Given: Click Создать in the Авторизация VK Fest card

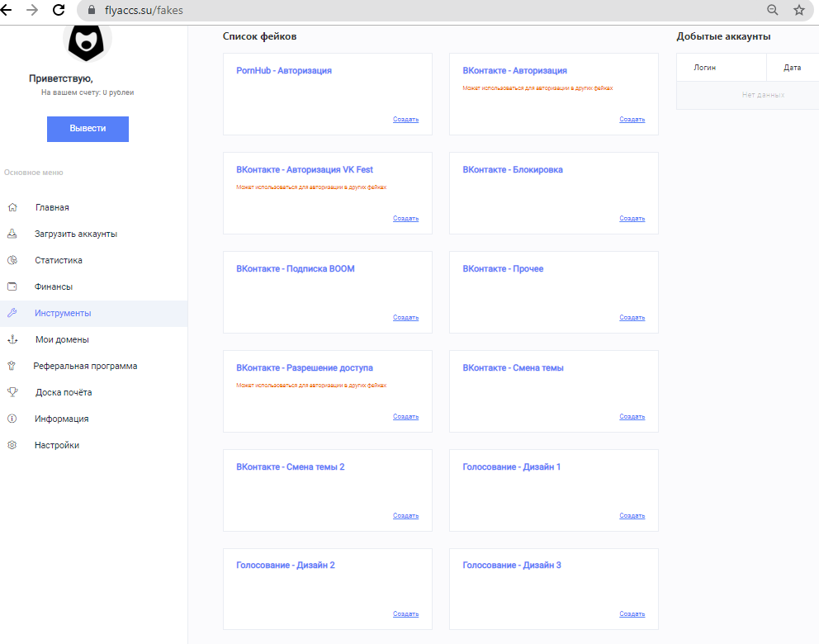Looking at the screenshot, I should [x=406, y=219].
